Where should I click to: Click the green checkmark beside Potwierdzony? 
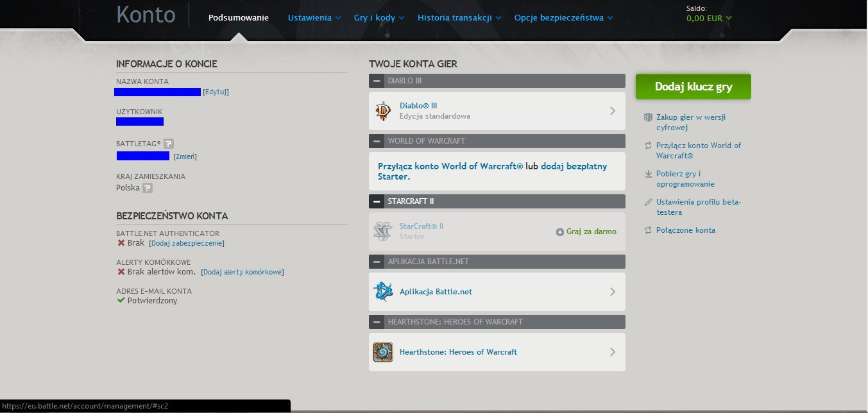tap(121, 300)
